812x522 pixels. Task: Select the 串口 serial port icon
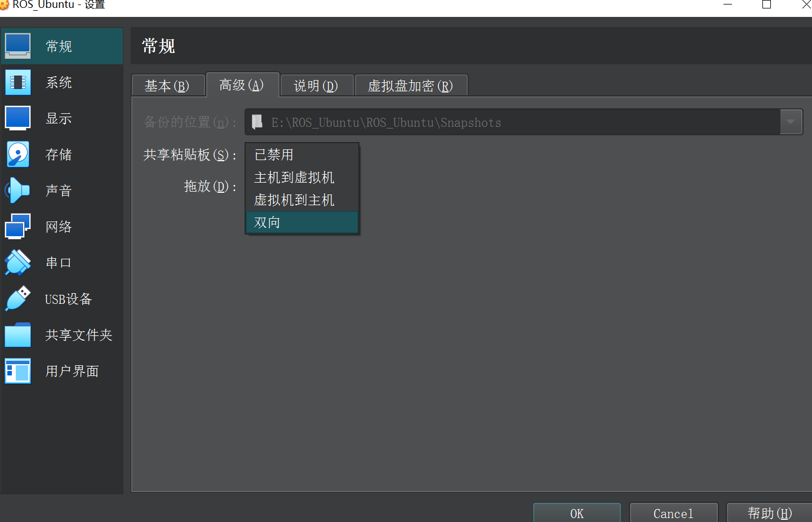tap(18, 263)
